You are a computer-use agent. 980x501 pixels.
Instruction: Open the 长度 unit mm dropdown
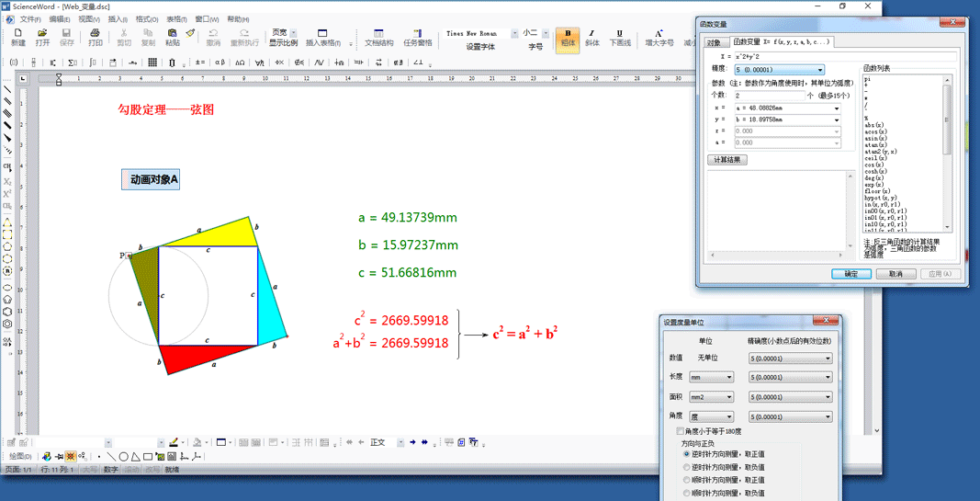tap(711, 377)
